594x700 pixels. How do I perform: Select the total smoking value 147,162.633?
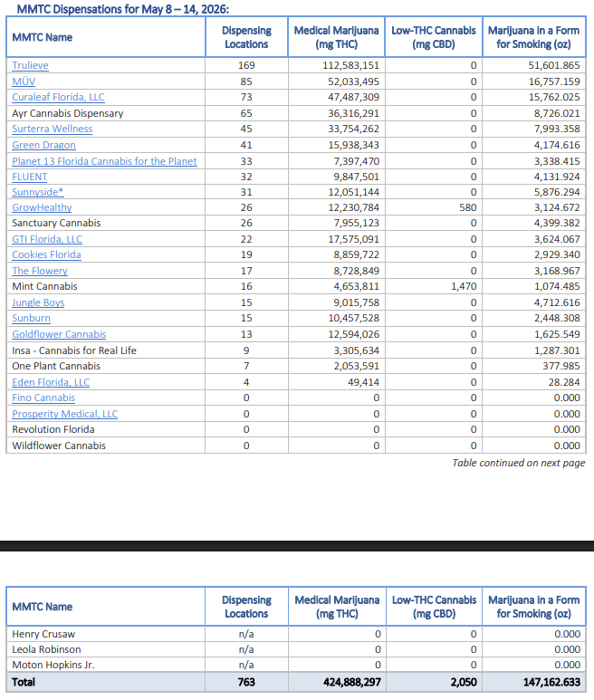coord(551,682)
